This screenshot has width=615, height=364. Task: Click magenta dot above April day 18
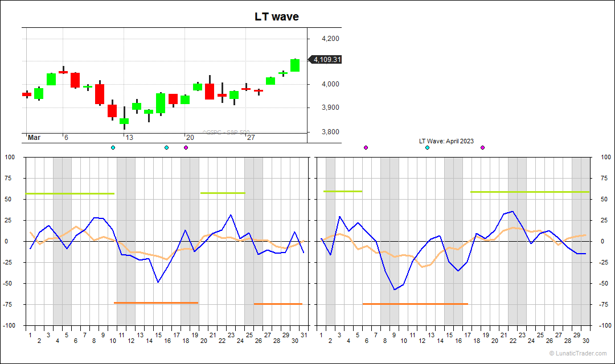482,148
